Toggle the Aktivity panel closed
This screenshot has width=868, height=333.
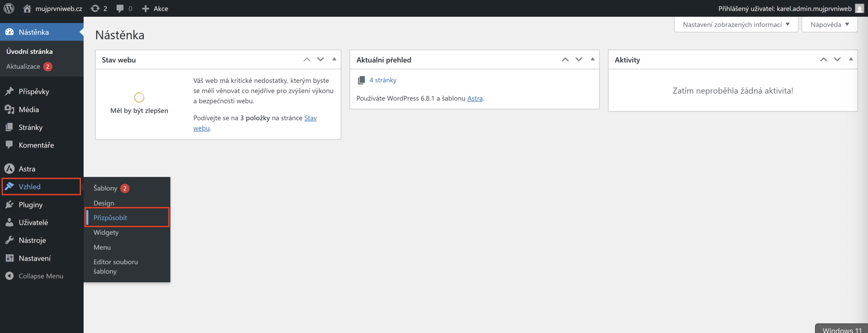click(851, 59)
